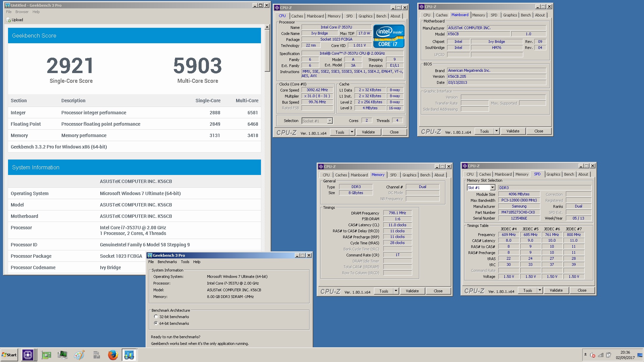The image size is (644, 362).
Task: Click the Part Number field M471B5273CH0-CK0
Action: coord(519,213)
